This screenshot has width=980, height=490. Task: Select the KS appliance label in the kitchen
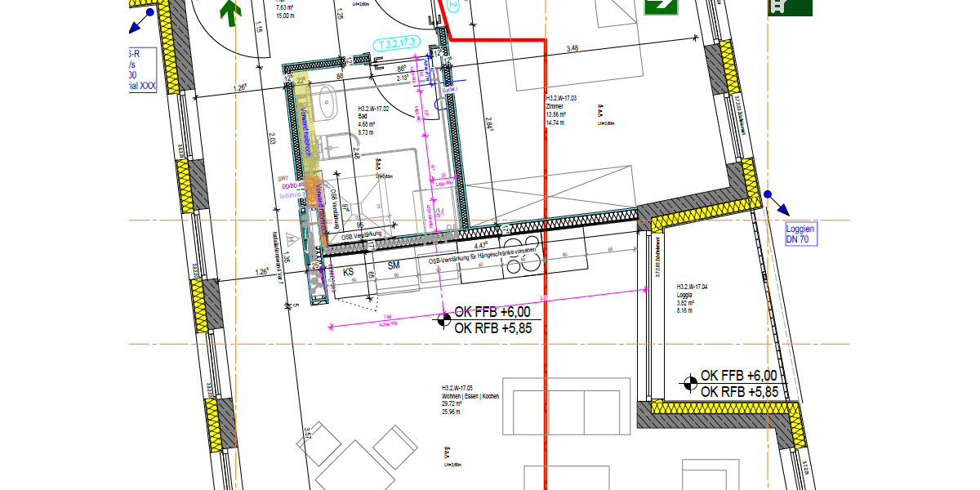[x=348, y=271]
